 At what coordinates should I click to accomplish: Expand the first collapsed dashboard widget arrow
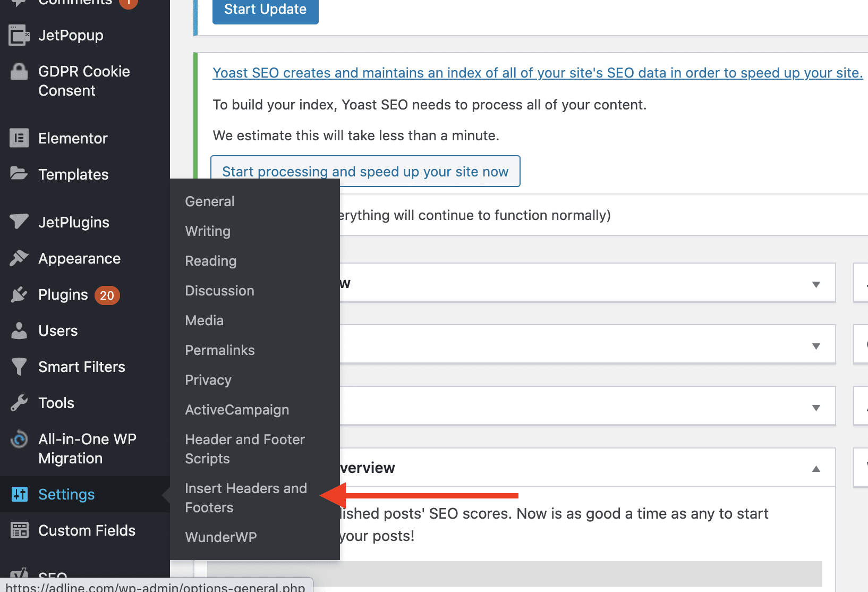(x=816, y=284)
